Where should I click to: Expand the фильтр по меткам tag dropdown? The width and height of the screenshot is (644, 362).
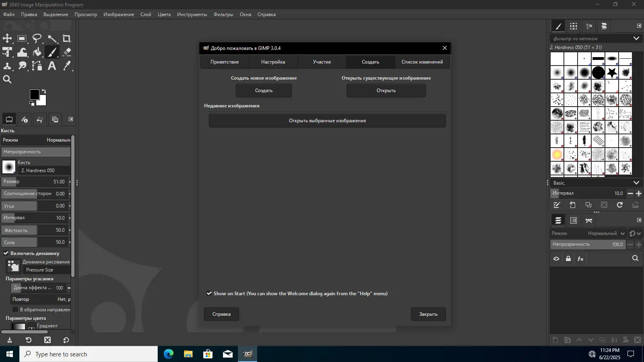[x=636, y=39]
